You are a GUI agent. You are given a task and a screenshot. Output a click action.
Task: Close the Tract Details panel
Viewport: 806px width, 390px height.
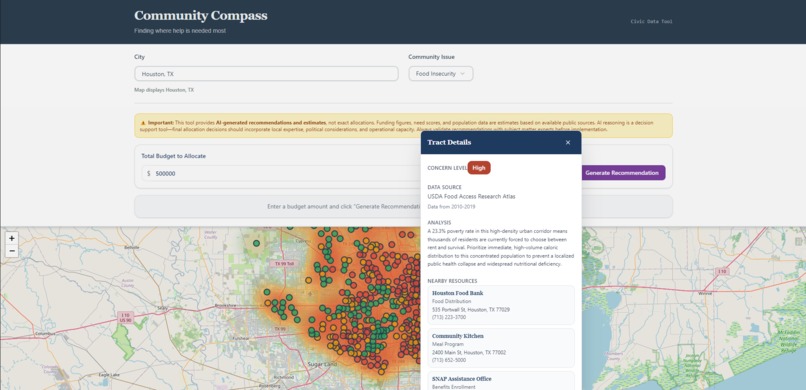coord(567,142)
